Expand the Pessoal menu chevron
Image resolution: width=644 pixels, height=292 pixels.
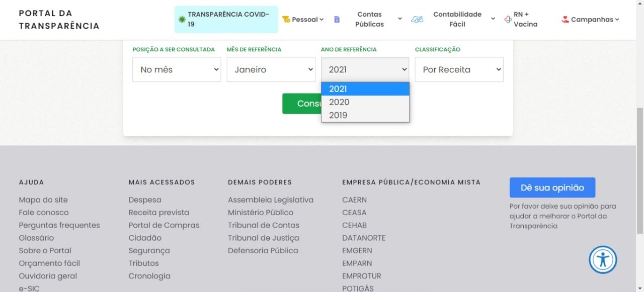coord(321,20)
